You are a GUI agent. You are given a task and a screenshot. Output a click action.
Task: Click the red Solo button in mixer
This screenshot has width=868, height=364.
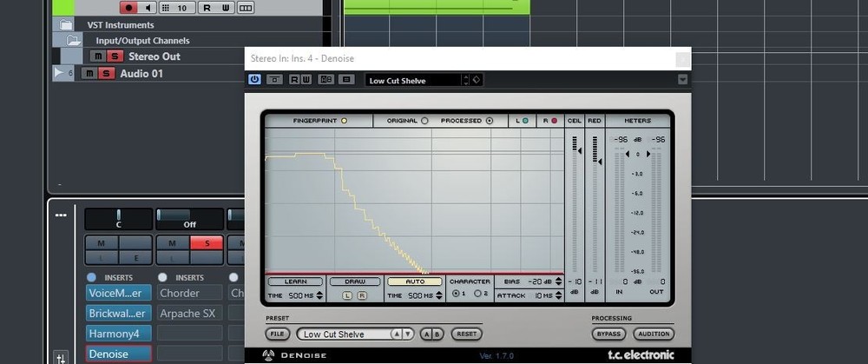(x=207, y=243)
